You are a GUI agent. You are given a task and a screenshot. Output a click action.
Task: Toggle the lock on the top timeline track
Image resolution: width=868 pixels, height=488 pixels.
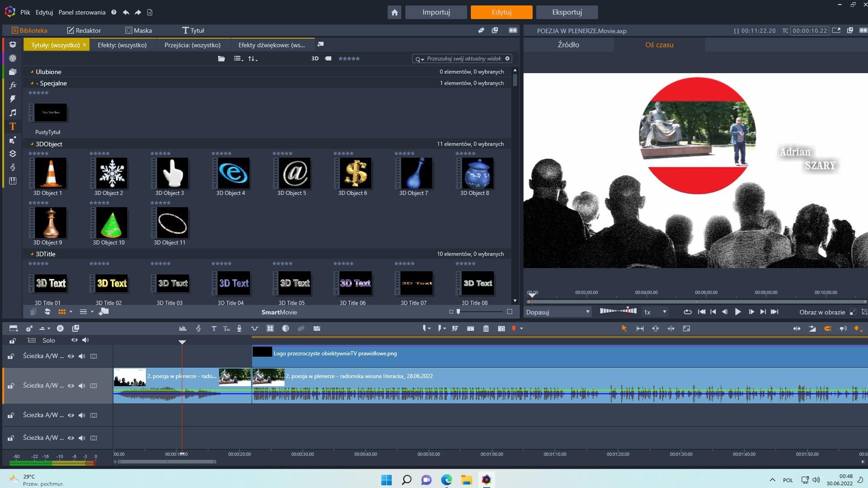tap(11, 356)
